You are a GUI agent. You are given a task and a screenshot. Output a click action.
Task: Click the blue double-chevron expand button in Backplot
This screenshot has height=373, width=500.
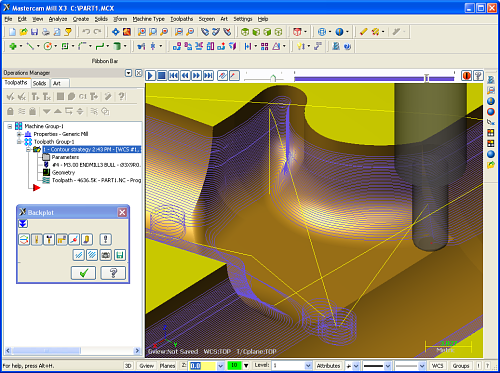point(23,223)
